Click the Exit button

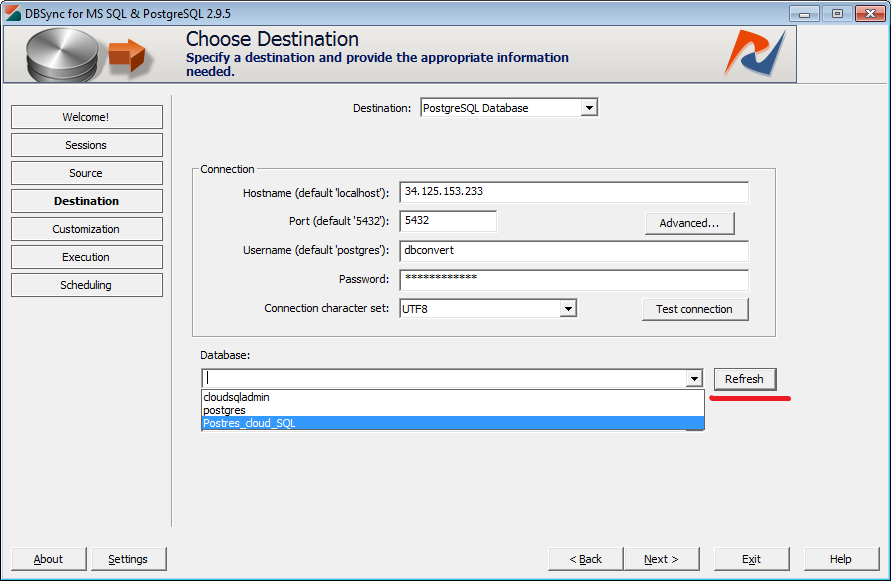click(751, 559)
